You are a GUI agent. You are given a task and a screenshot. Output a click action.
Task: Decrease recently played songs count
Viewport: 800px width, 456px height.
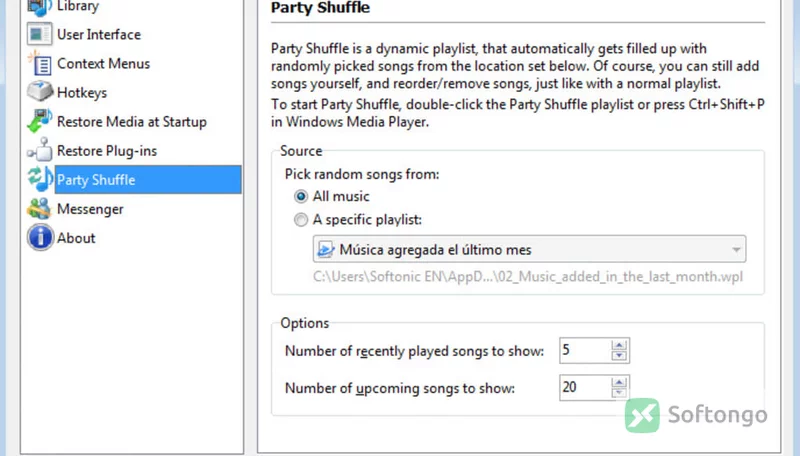[619, 356]
